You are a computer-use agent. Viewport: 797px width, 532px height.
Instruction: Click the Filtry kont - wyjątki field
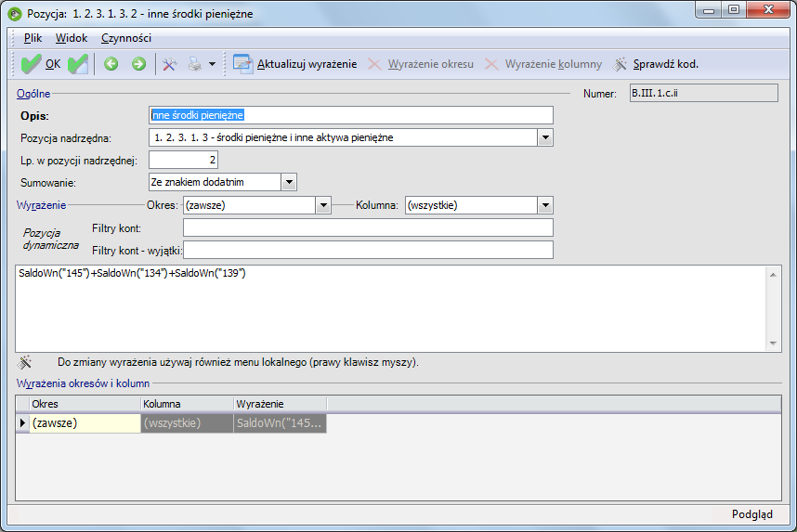[x=368, y=250]
